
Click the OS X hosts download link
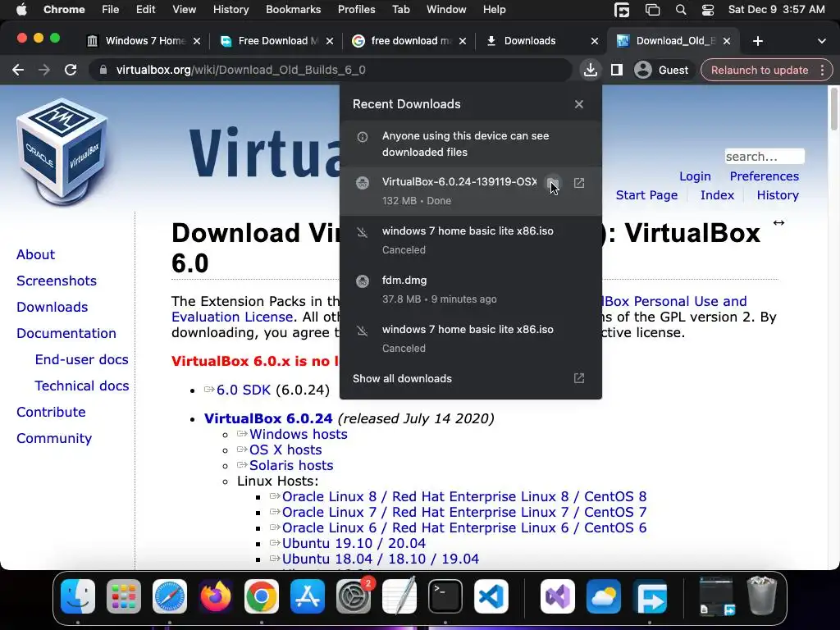click(x=285, y=450)
